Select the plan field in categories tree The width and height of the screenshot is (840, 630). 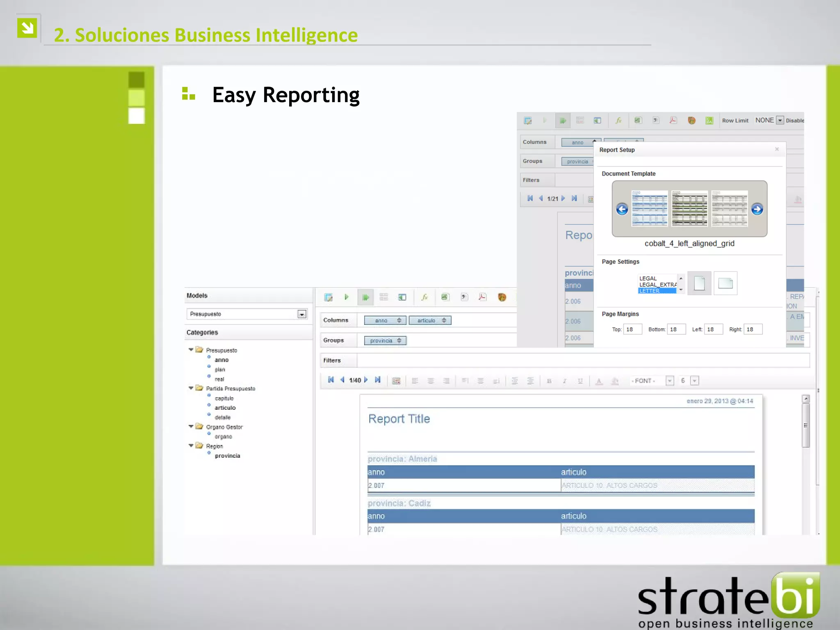tap(220, 370)
